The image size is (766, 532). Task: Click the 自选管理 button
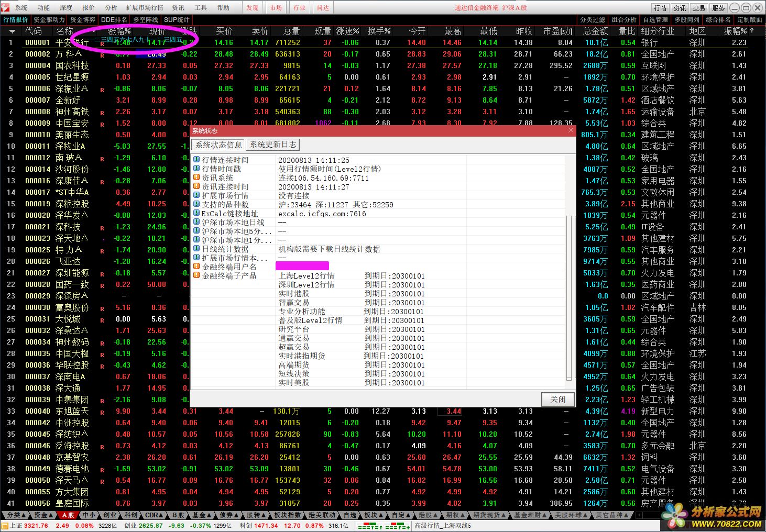click(x=655, y=20)
